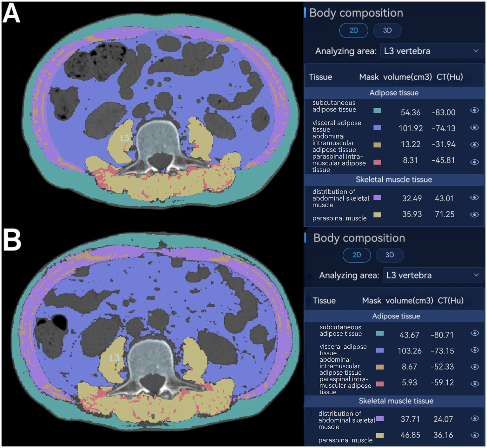Switch to 3D view in the top panel

(387, 30)
